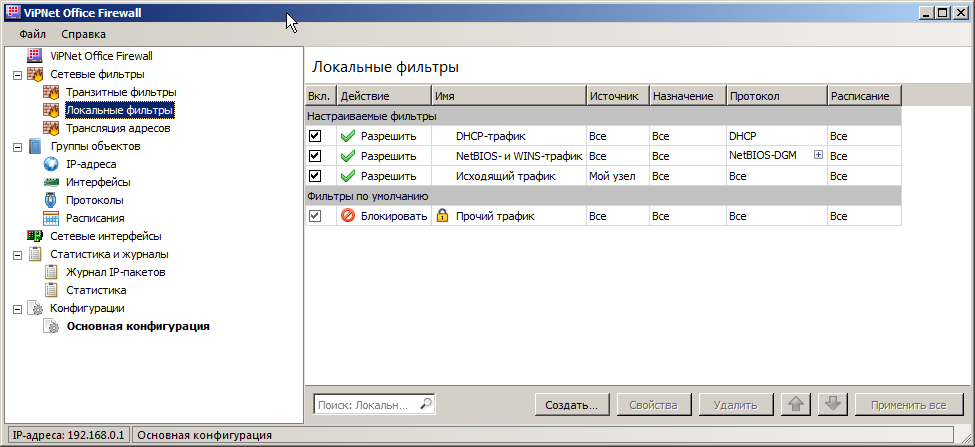The width and height of the screenshot is (975, 447).
Task: Open the Справка menu
Action: (x=83, y=34)
